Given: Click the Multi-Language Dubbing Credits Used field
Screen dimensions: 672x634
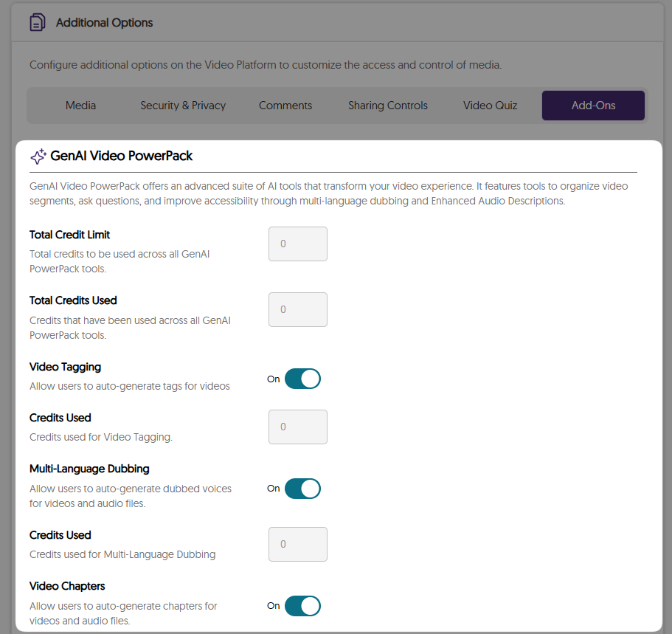Looking at the screenshot, I should coord(297,544).
